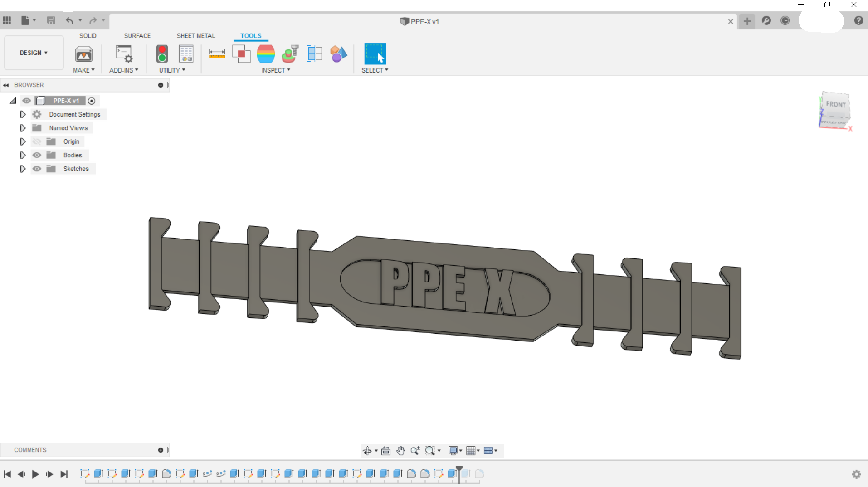This screenshot has width=868, height=487.
Task: Click the BROWSER panel options dot
Action: (x=161, y=85)
